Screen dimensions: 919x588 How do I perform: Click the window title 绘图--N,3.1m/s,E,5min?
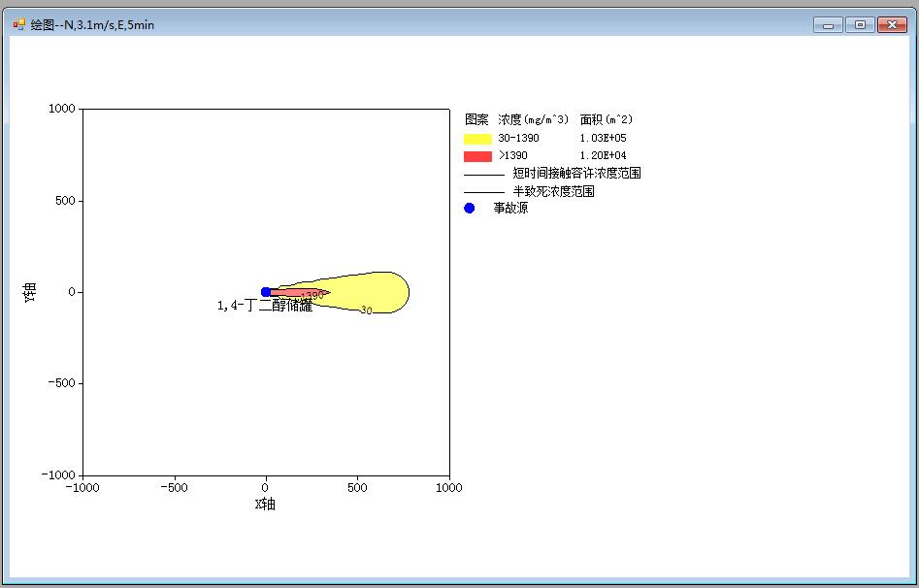[92, 25]
